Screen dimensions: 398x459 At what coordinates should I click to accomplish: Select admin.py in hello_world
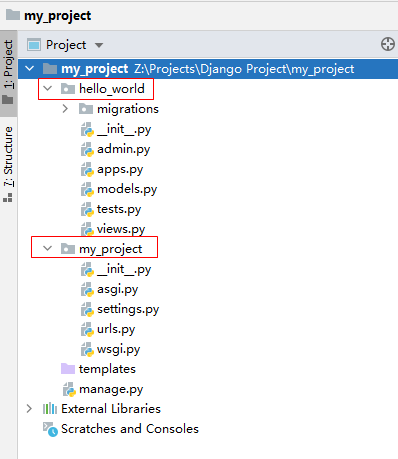coord(123,149)
